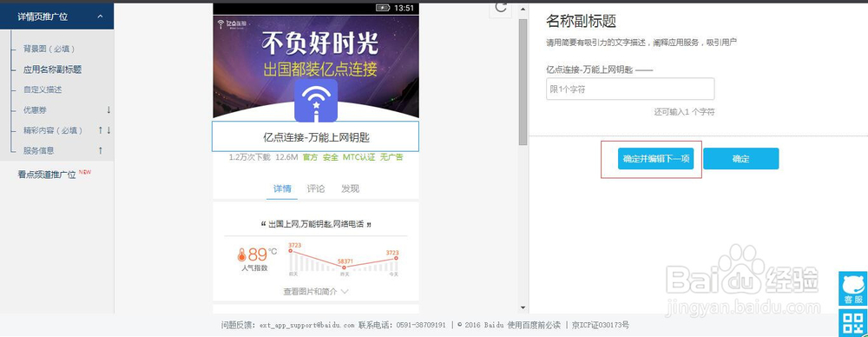Screen dimensions: 868x337
Task: Select 优惠券 in the sidebar
Action: click(x=35, y=110)
